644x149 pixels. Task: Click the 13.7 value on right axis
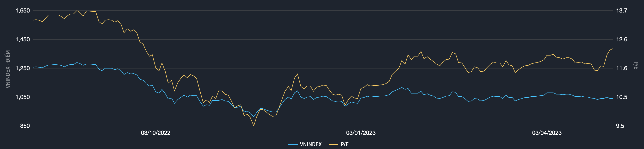pos(622,11)
